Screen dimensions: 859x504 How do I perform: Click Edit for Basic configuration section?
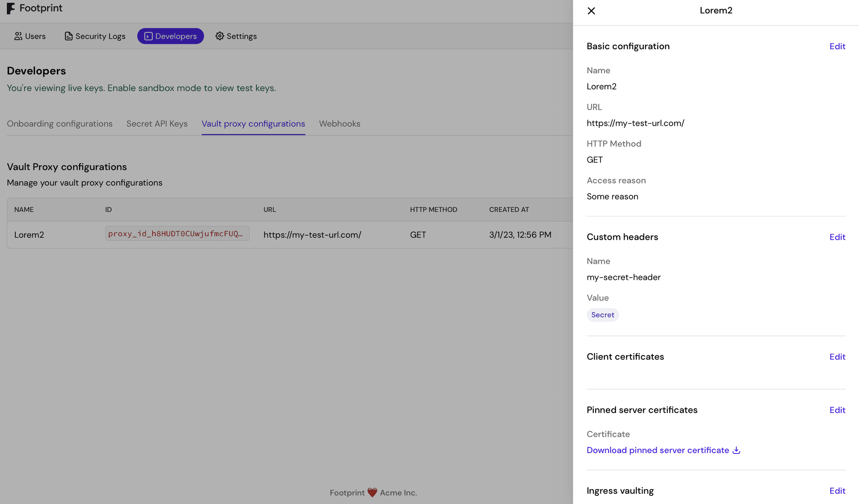pyautogui.click(x=838, y=46)
